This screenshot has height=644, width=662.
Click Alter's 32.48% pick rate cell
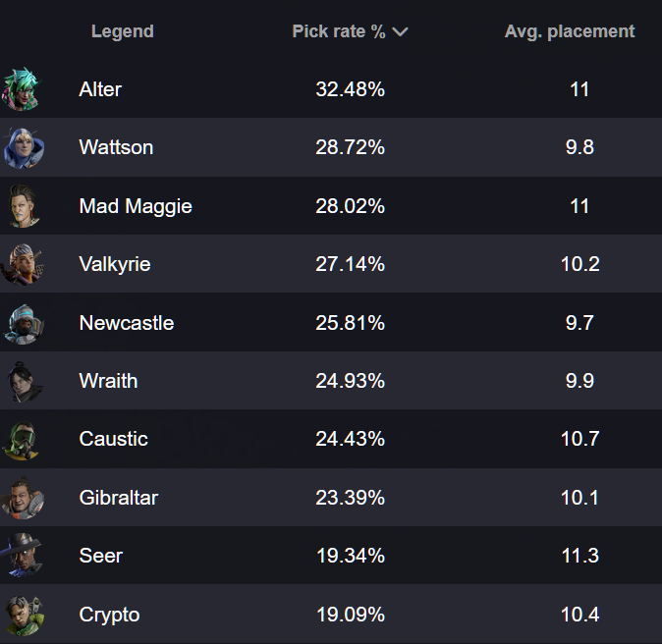pyautogui.click(x=350, y=89)
